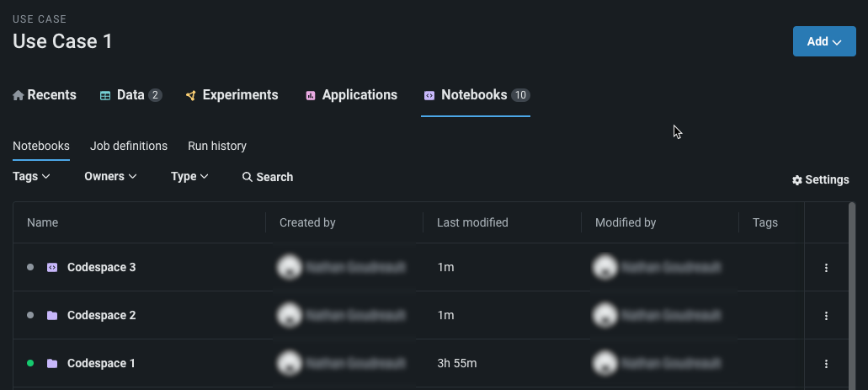Open the Run history sub-tab
868x390 pixels.
(x=217, y=146)
